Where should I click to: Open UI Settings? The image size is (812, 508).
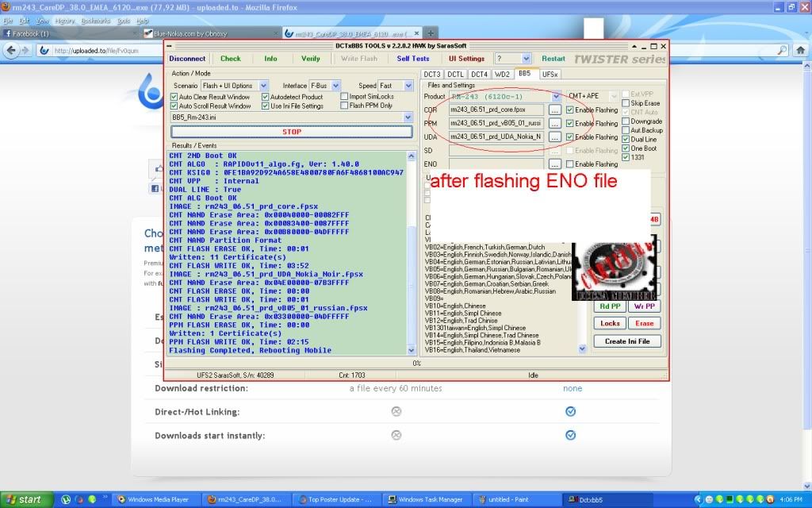tap(466, 59)
